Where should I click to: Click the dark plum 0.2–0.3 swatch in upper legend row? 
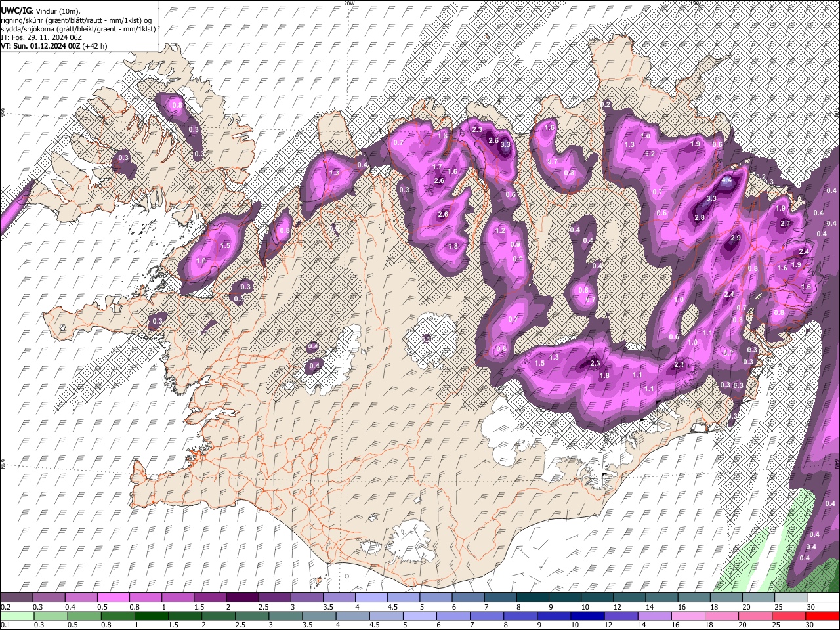(16, 598)
